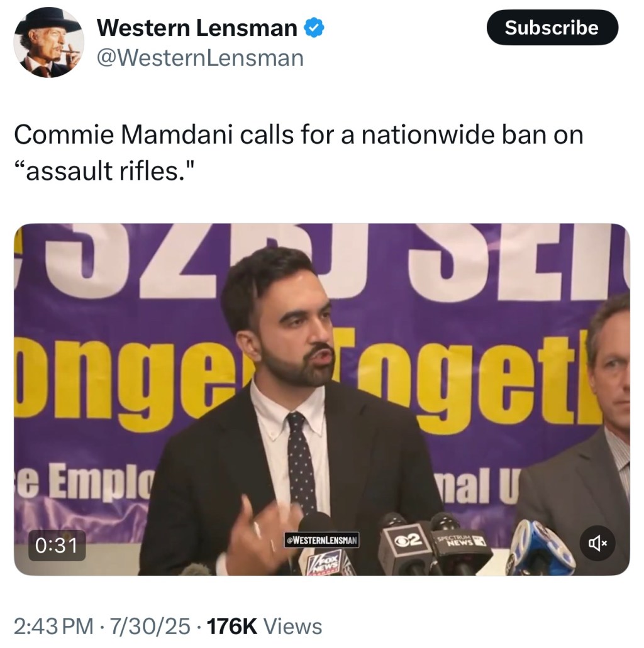Unmute the video with the speaker icon
The height and width of the screenshot is (648, 644).
pos(597,543)
